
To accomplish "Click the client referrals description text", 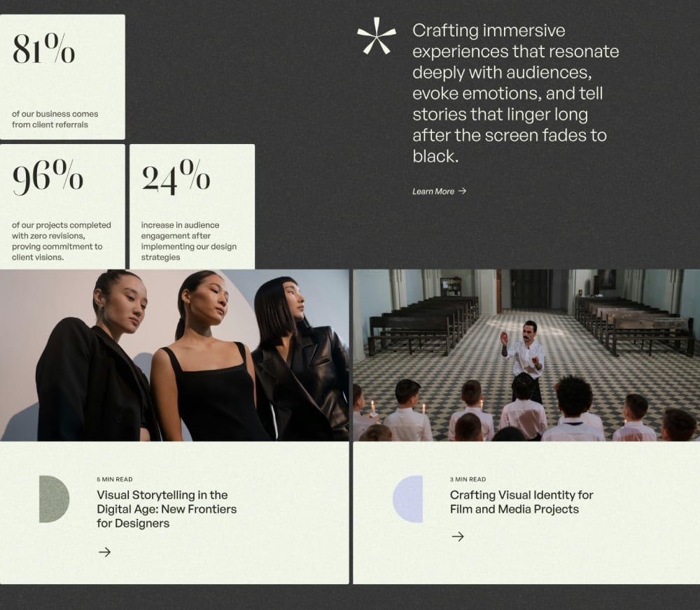I will (x=55, y=119).
